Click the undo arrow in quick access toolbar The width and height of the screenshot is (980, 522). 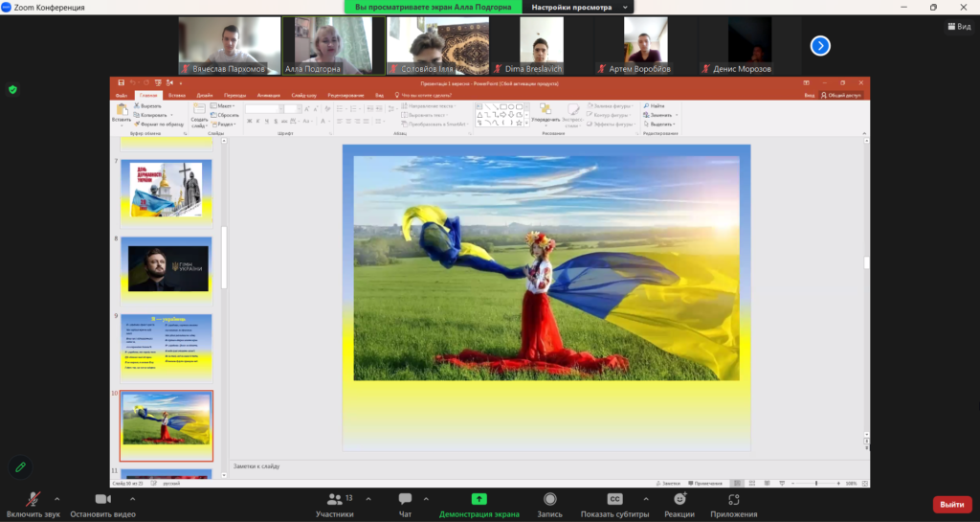(133, 82)
